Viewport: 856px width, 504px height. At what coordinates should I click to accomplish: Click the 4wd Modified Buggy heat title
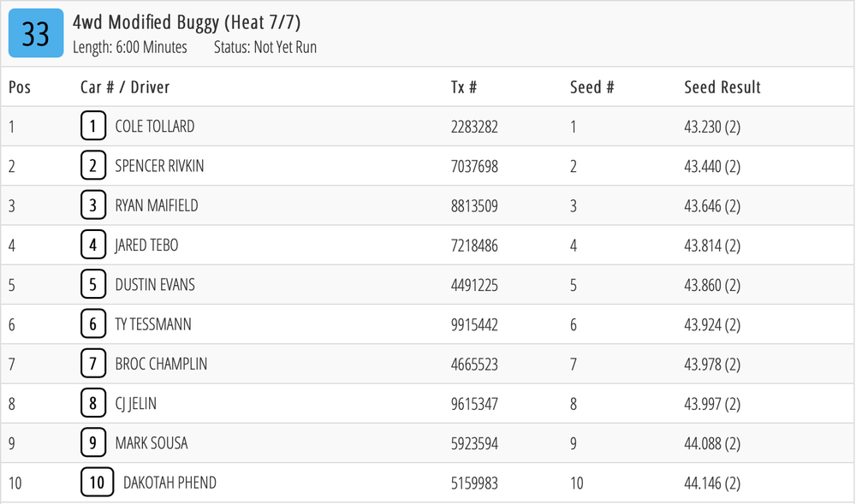[187, 22]
